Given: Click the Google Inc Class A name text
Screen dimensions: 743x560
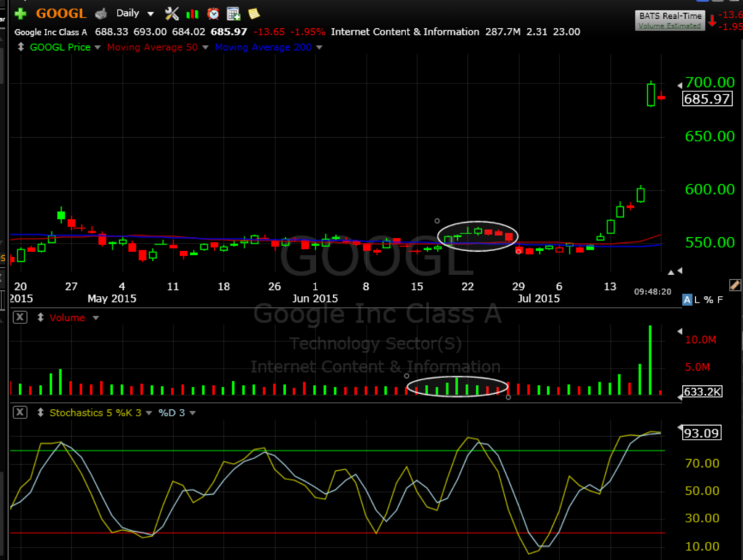Looking at the screenshot, I should tap(51, 32).
